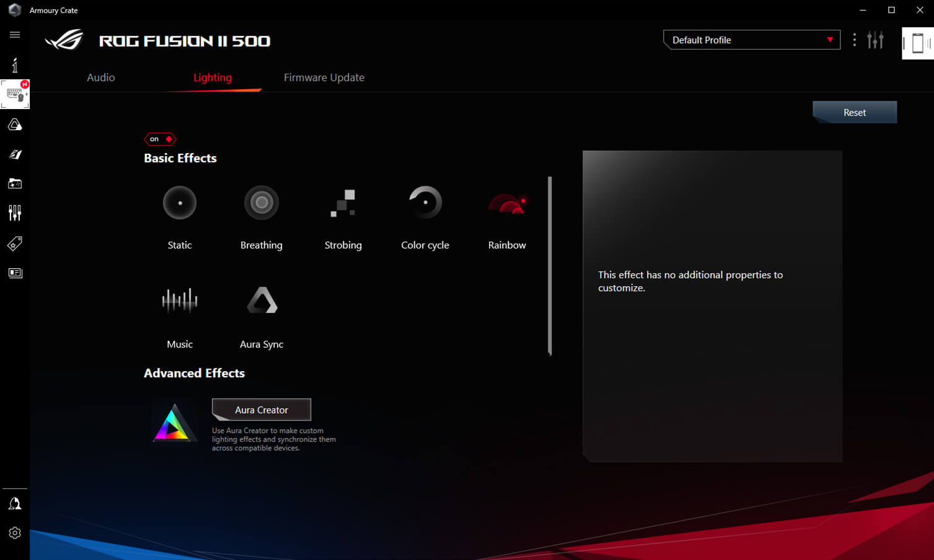Image resolution: width=934 pixels, height=560 pixels.
Task: Open the GameVisual slash sidebar icon
Action: (15, 154)
